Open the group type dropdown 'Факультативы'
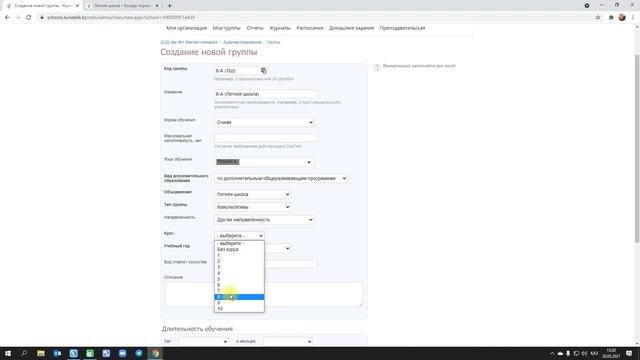Screen dimensions: 640x360 click(253, 207)
